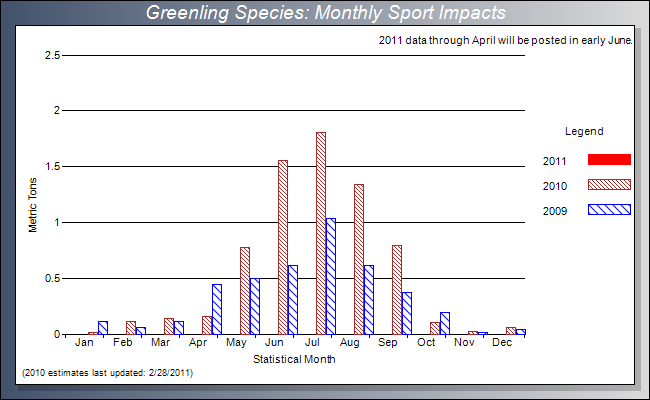Click the Legend heading
Image resolution: width=650 pixels, height=400 pixels.
tap(584, 131)
